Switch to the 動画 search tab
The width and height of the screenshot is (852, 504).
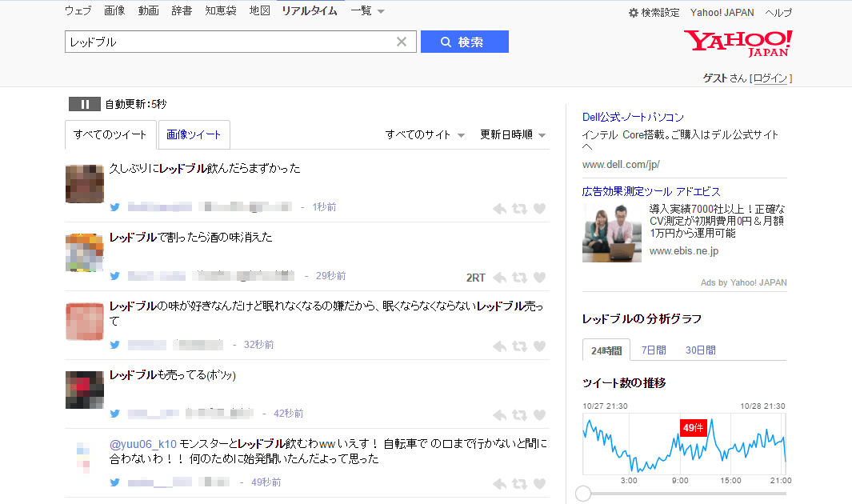[x=148, y=11]
